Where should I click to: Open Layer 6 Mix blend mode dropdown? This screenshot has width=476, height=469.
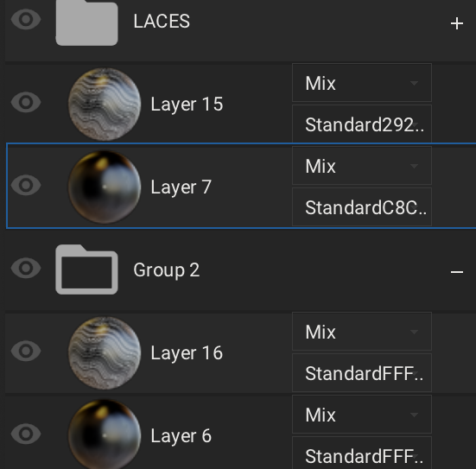coord(362,414)
